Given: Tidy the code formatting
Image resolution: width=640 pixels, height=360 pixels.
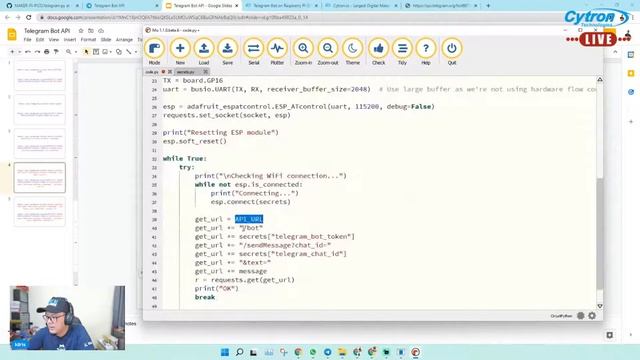Looking at the screenshot, I should (x=402, y=51).
